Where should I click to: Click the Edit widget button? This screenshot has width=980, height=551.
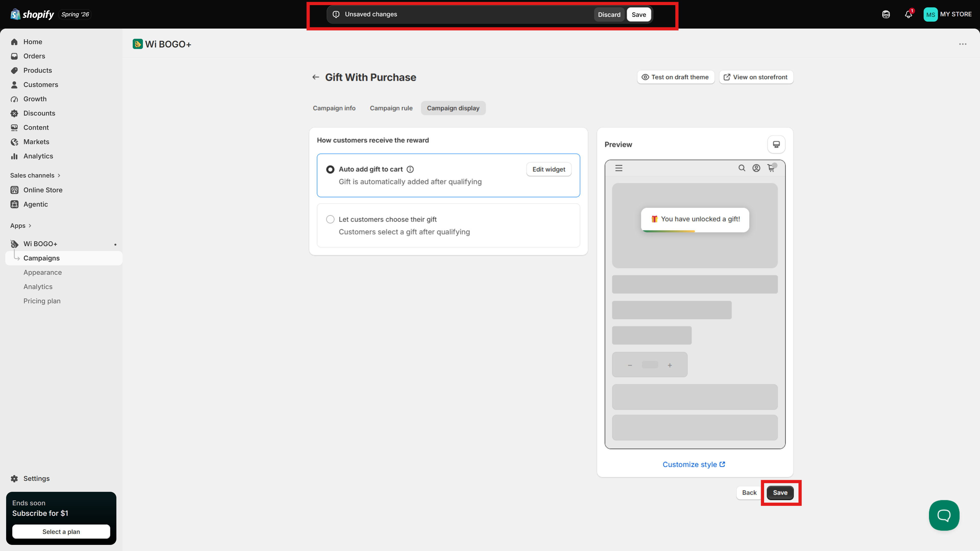549,169
